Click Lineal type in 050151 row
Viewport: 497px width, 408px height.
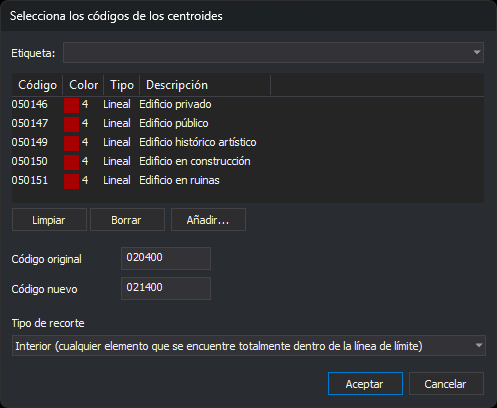pyautogui.click(x=117, y=180)
